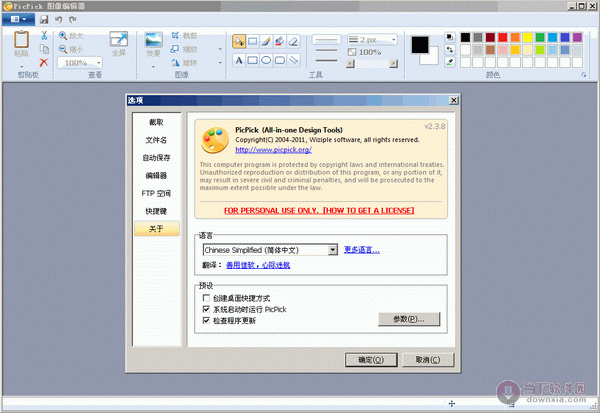
Task: Click the Copy pages icon
Action: [x=44, y=49]
